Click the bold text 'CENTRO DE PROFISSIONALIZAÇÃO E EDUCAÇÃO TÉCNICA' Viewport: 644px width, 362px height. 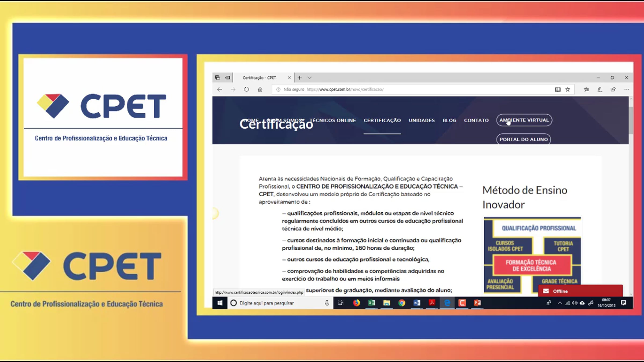377,186
